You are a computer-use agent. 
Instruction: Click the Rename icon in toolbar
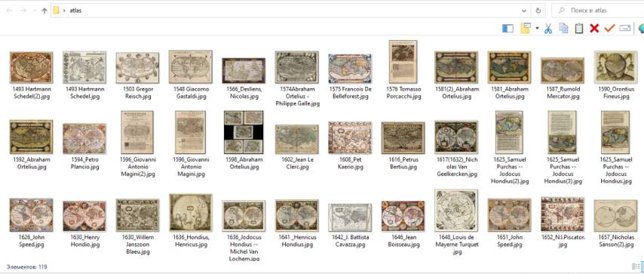pyautogui.click(x=624, y=28)
